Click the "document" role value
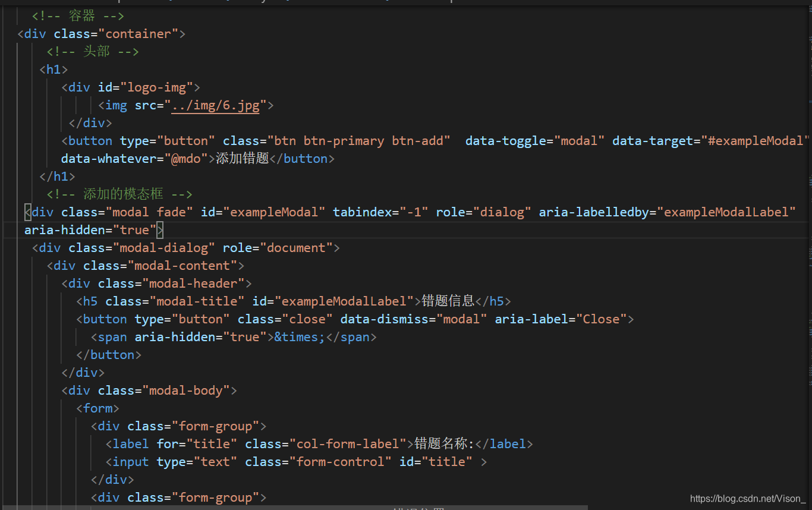 click(296, 248)
